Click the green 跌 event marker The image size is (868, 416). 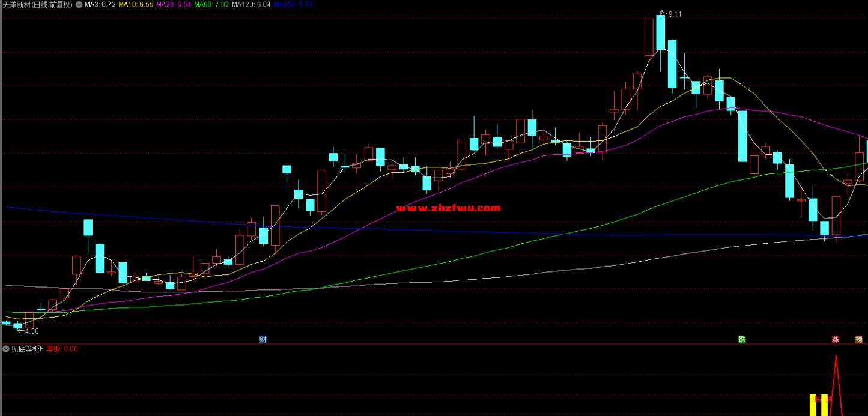coord(742,339)
